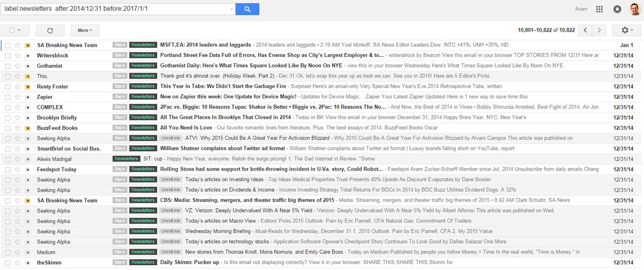Open the BuzzFeed Books 'All You Need Is Love' email
Viewport: 644px width, 270px height.
point(186,128)
